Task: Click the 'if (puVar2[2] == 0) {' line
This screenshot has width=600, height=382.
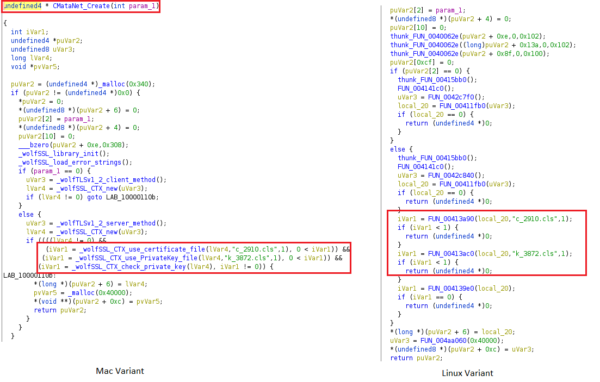Action: 430,71
